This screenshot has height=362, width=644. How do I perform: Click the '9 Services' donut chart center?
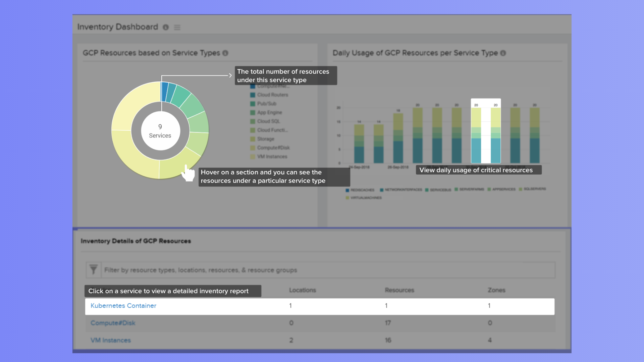pos(160,131)
